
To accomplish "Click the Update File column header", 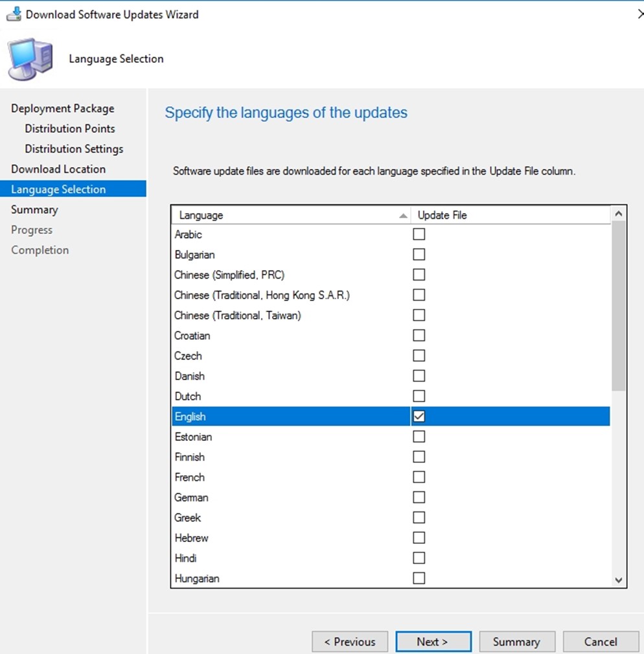I will pos(511,215).
